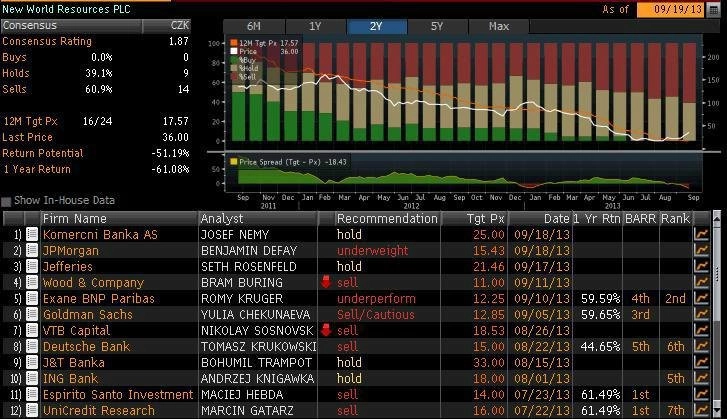Click downgrade arrow next to VTB Capital sell
727x419 pixels.
pyautogui.click(x=326, y=330)
